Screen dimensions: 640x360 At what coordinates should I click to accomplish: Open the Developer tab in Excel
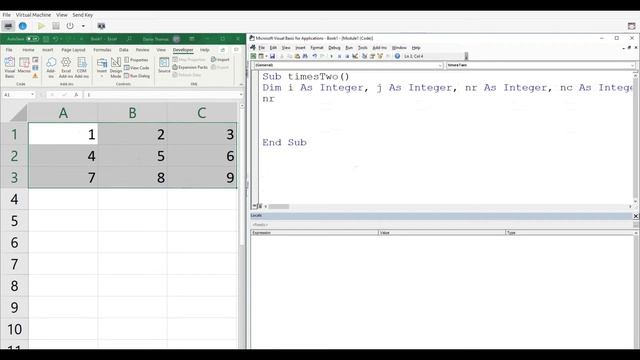tap(183, 50)
